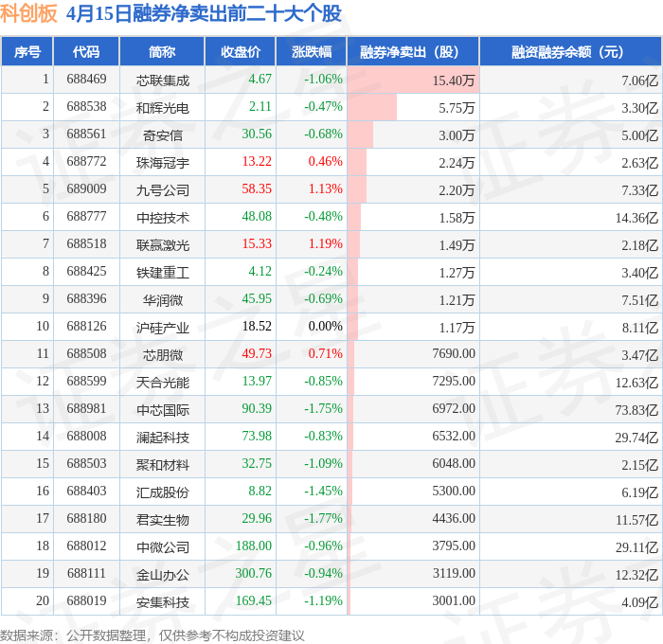Image resolution: width=663 pixels, height=644 pixels.
Task: Select stock name 中控技术
Action: [x=162, y=218]
